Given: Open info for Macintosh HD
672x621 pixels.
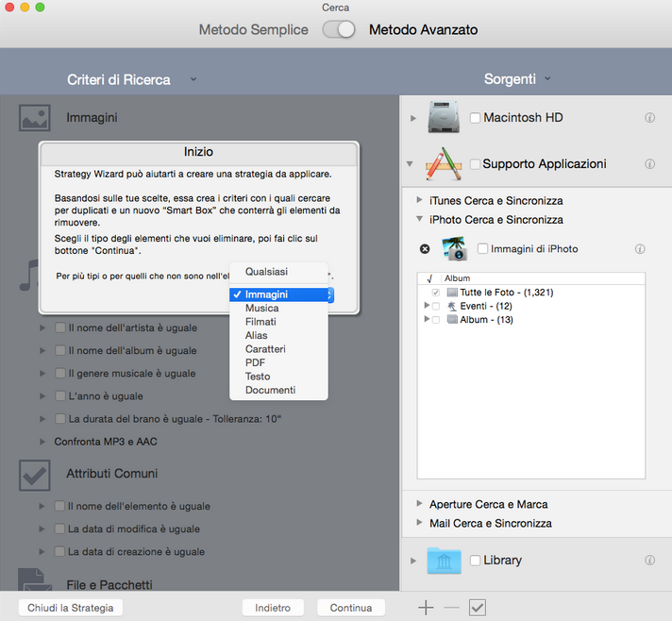Looking at the screenshot, I should click(649, 117).
